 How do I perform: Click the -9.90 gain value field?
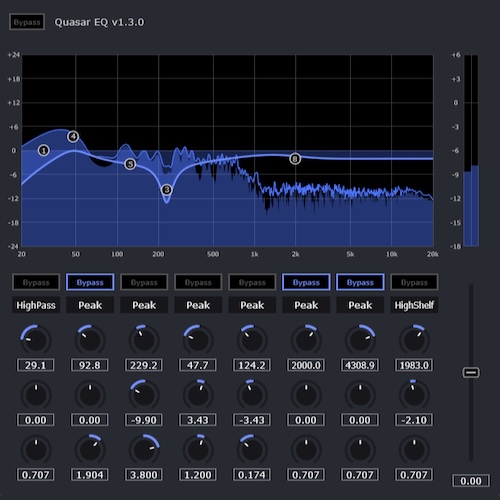click(x=144, y=420)
